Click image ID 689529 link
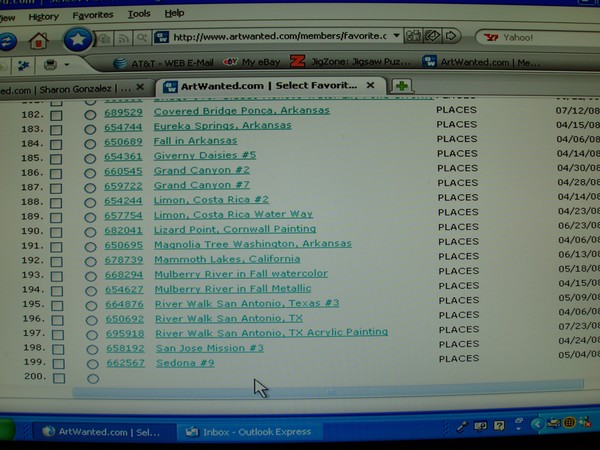Screen dimensions: 600x450 123,112
